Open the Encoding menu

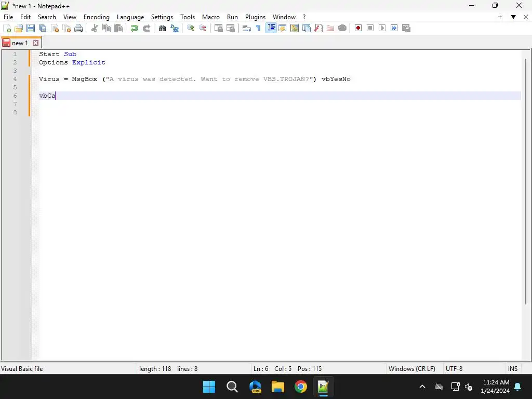tap(97, 17)
